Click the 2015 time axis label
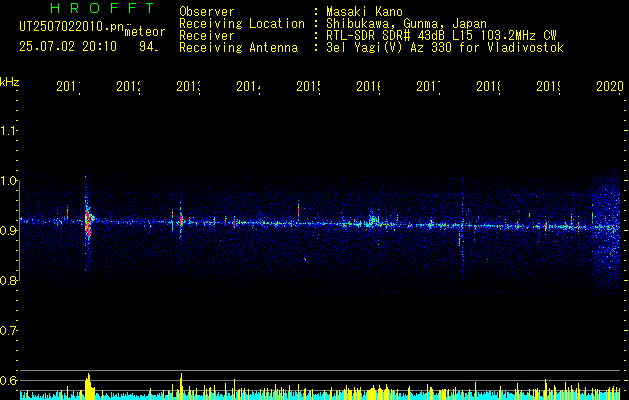629x400 pixels. tap(308, 86)
